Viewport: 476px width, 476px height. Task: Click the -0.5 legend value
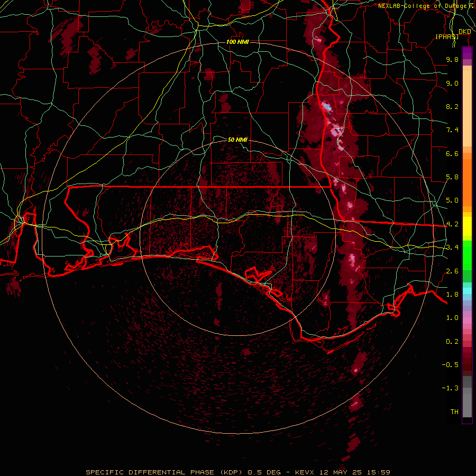point(450,365)
